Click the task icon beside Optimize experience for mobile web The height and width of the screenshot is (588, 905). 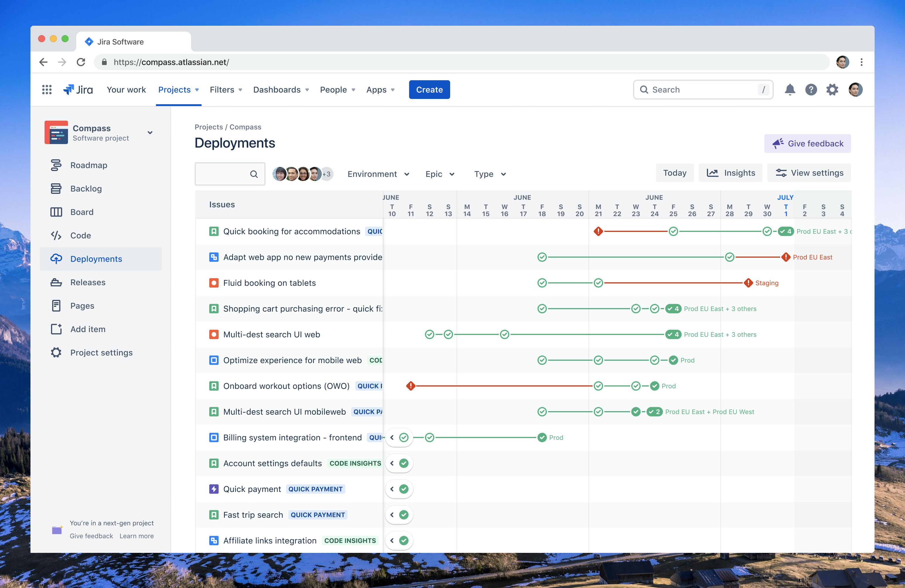pyautogui.click(x=214, y=360)
